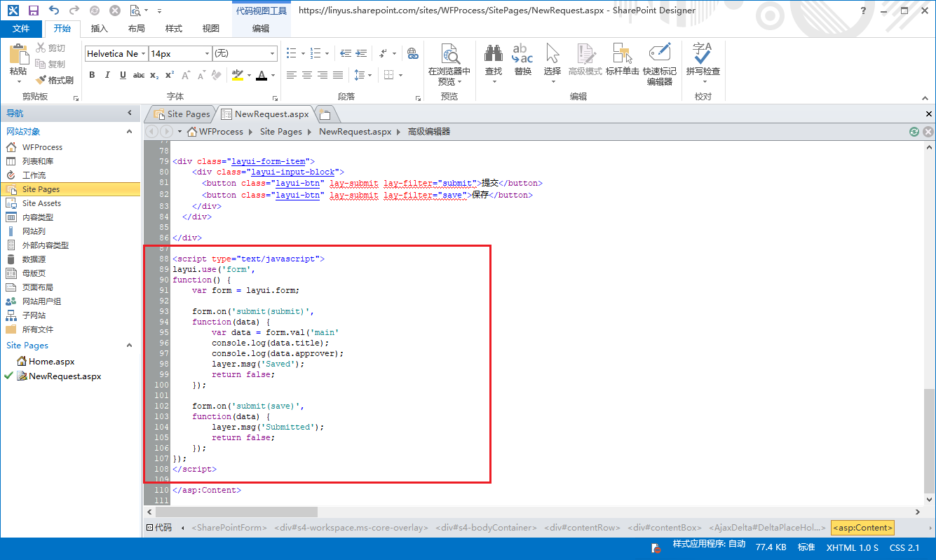Align text right
The height and width of the screenshot is (560, 936).
click(x=323, y=75)
